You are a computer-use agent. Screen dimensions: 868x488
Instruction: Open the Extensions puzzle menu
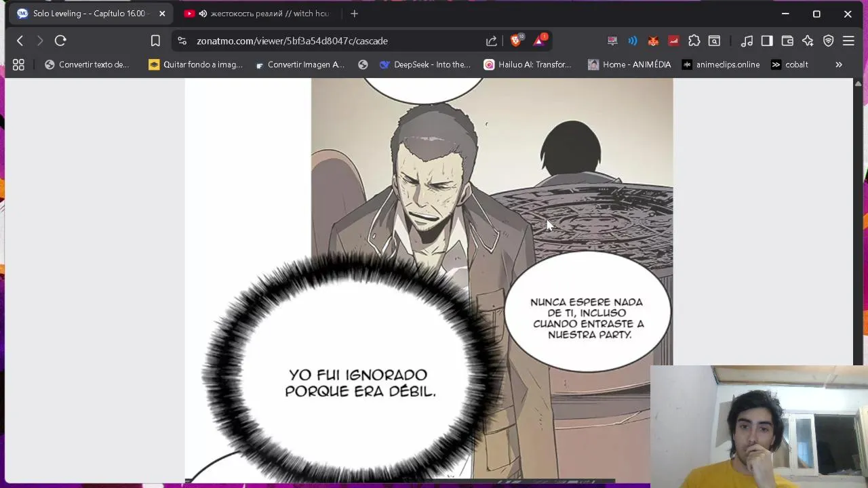694,41
